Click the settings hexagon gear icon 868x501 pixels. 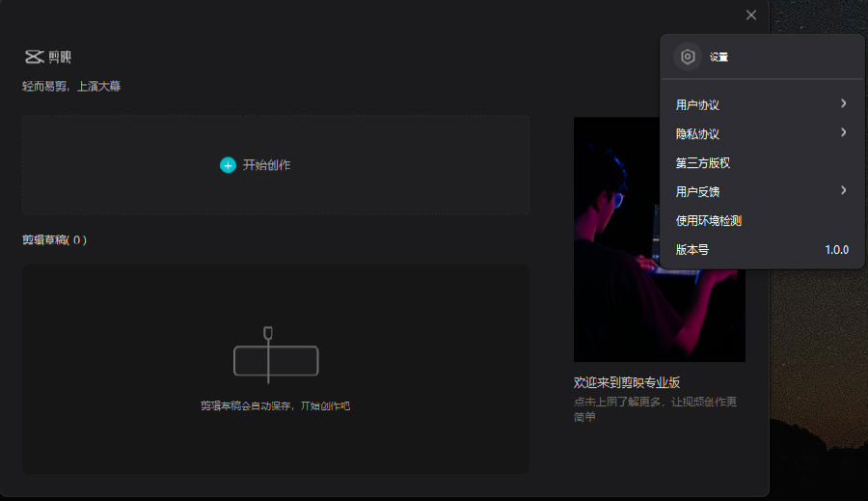688,57
